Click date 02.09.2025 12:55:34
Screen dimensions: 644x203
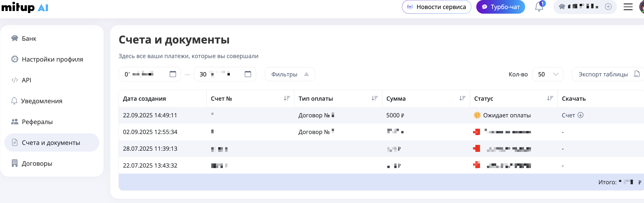[150, 132]
